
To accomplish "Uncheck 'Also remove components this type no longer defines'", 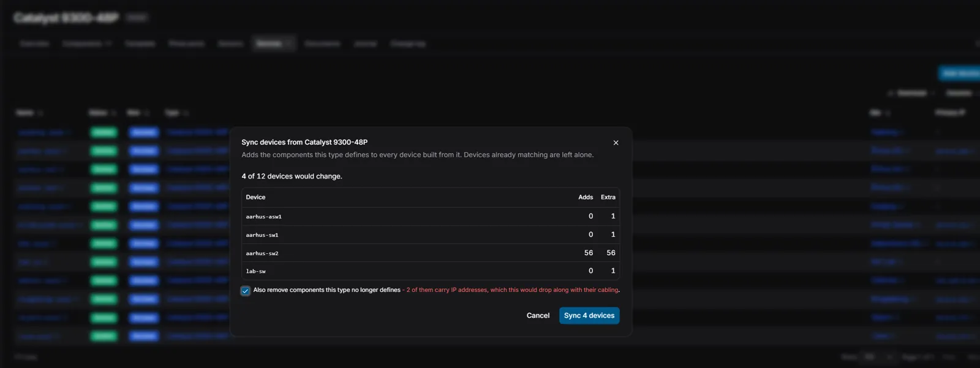I will [x=246, y=291].
